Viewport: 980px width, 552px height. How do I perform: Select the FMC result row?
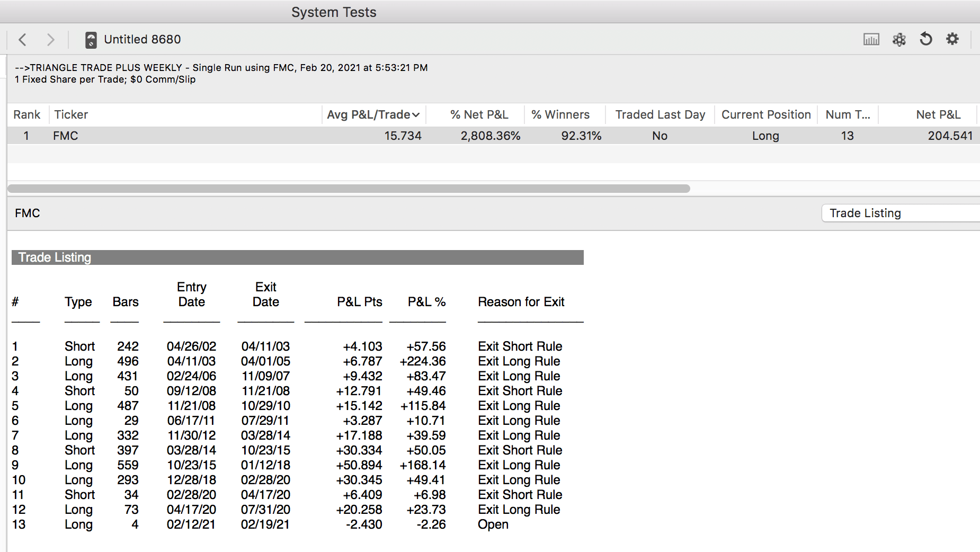[x=494, y=136]
